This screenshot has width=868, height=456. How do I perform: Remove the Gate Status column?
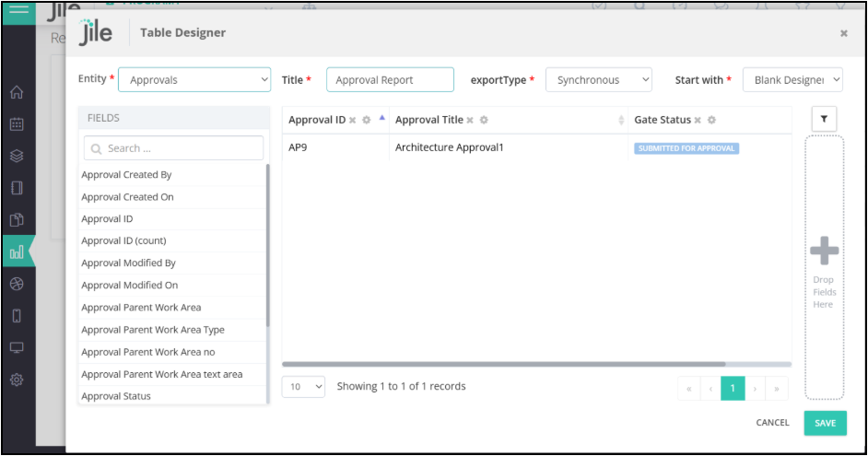pos(698,120)
